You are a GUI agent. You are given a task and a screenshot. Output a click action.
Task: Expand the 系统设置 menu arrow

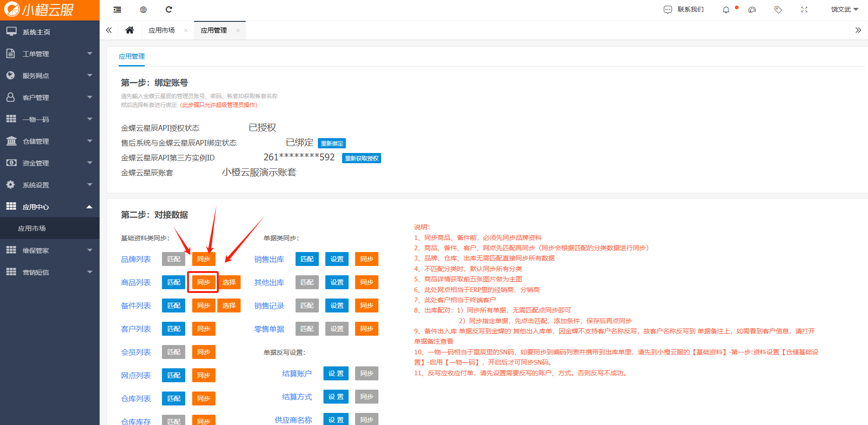coord(89,185)
